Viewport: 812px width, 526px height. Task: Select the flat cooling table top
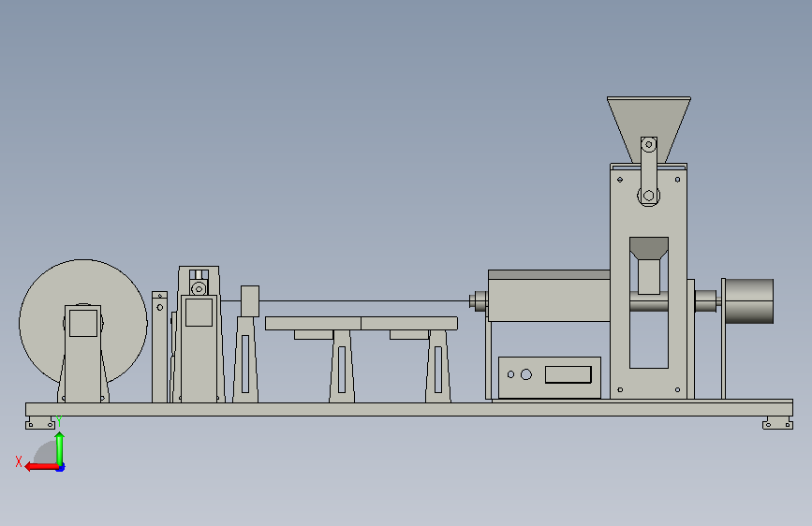click(x=362, y=324)
